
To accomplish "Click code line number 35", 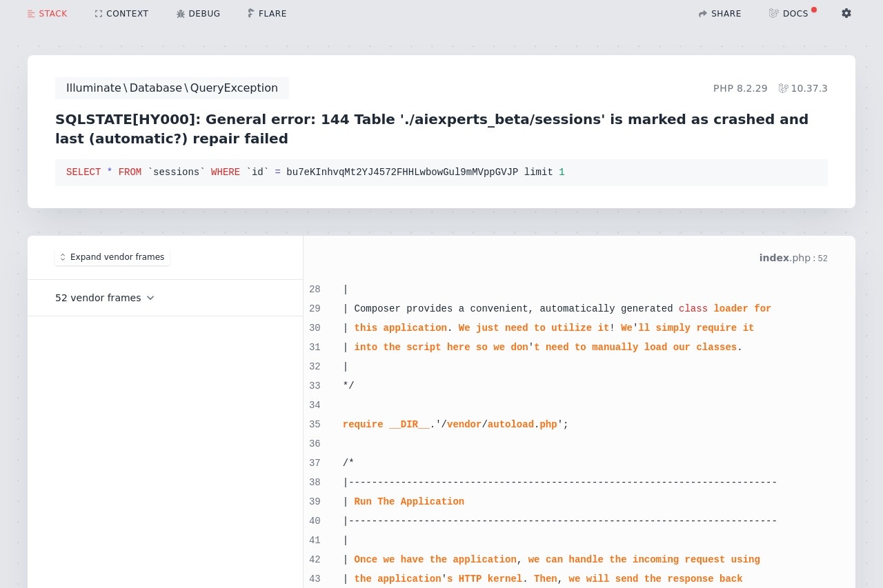I will tap(315, 425).
